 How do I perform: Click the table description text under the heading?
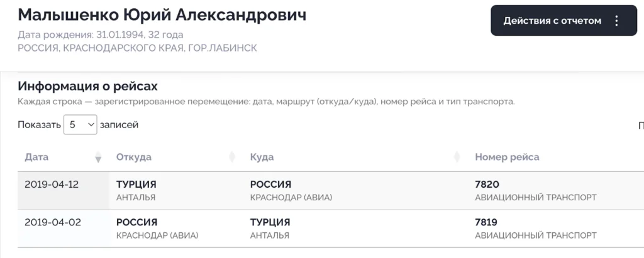(x=266, y=102)
